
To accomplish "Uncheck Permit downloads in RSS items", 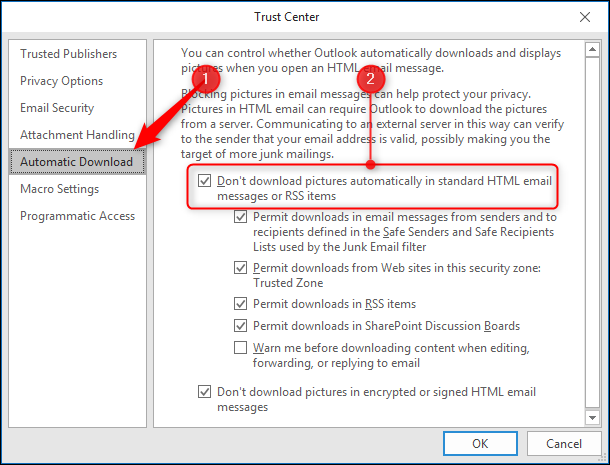I will 240,304.
